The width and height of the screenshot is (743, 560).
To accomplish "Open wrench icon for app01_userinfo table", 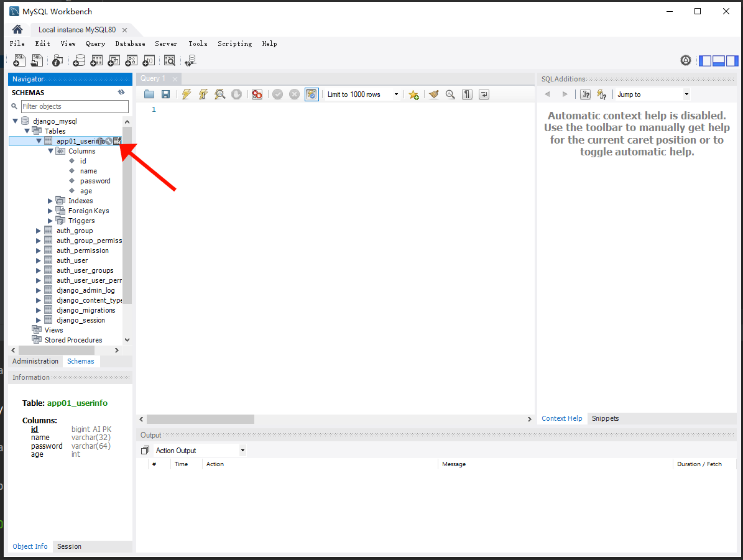I will point(109,140).
